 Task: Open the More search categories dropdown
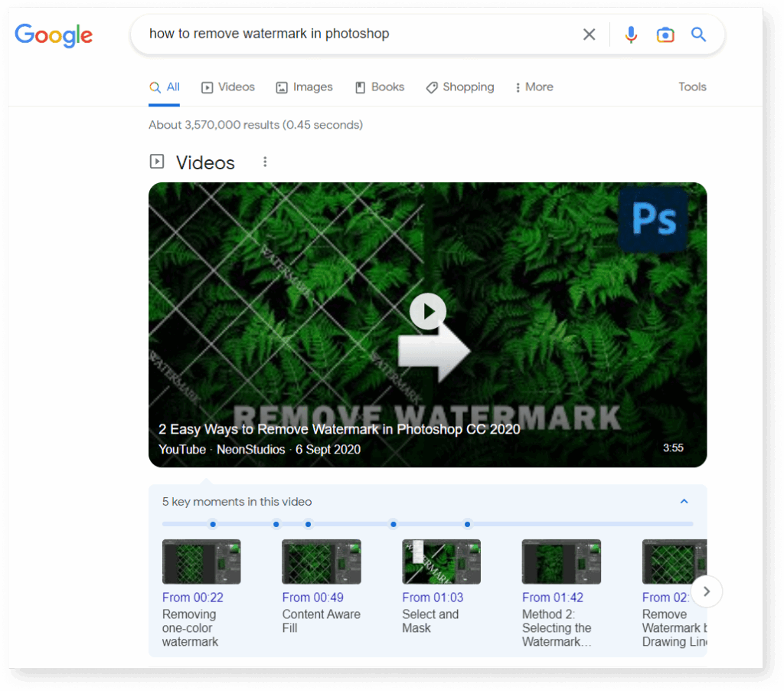[534, 87]
